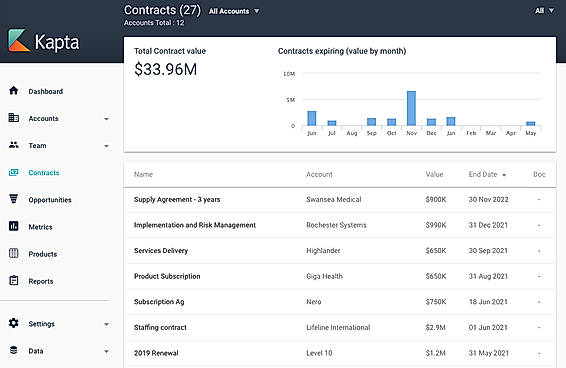Screen dimensions: 566x368
Task: Click the Name column header
Action: (143, 174)
